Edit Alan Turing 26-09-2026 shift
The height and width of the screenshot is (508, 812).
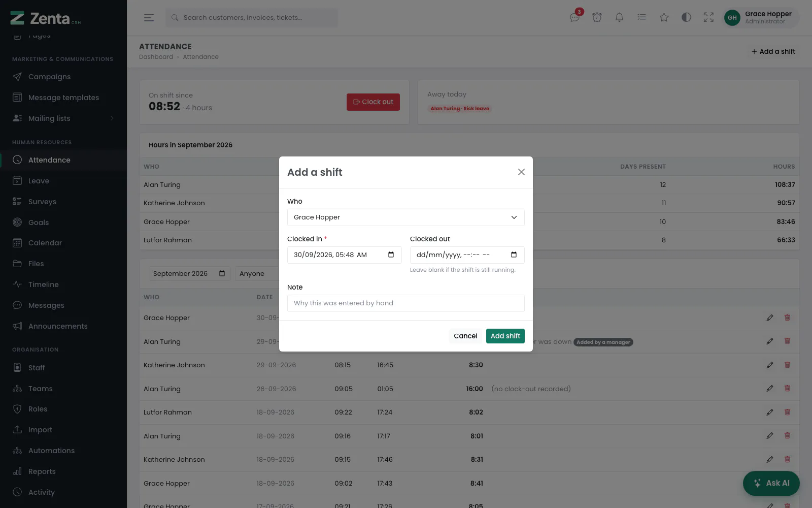tap(770, 389)
